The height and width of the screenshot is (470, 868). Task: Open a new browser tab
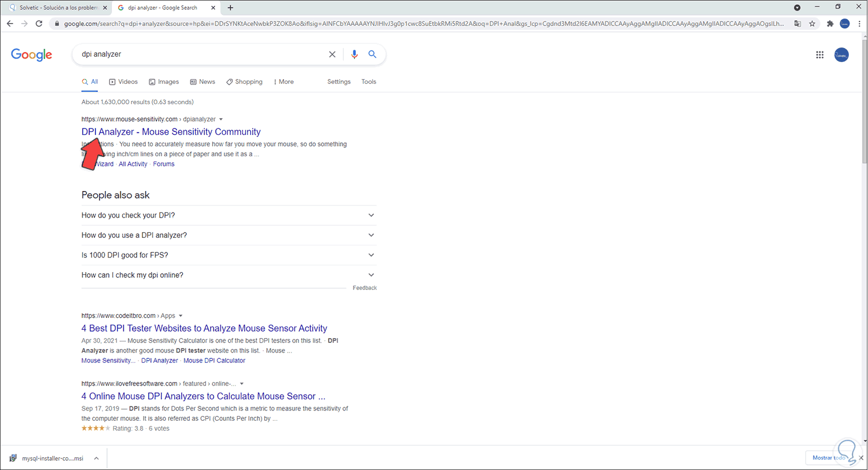coord(230,8)
